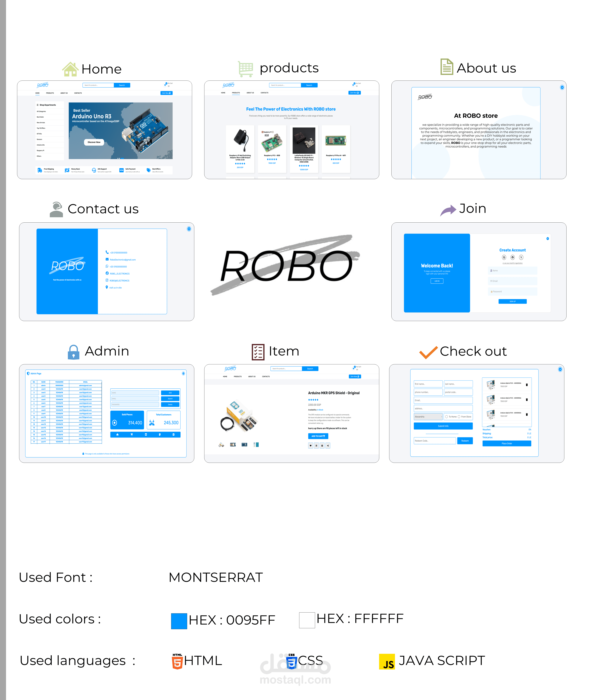Viewport: 591px width, 700px height.
Task: Close the About us popup
Action: pos(562,87)
